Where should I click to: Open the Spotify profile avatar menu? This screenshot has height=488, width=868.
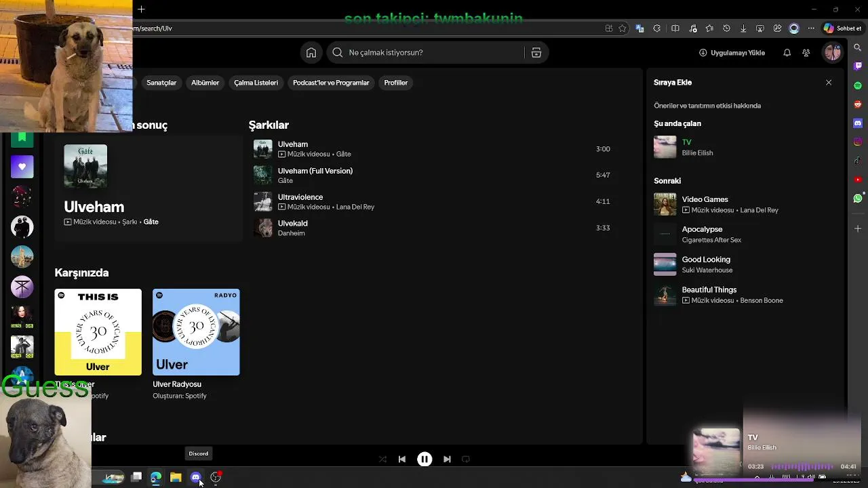coord(832,52)
